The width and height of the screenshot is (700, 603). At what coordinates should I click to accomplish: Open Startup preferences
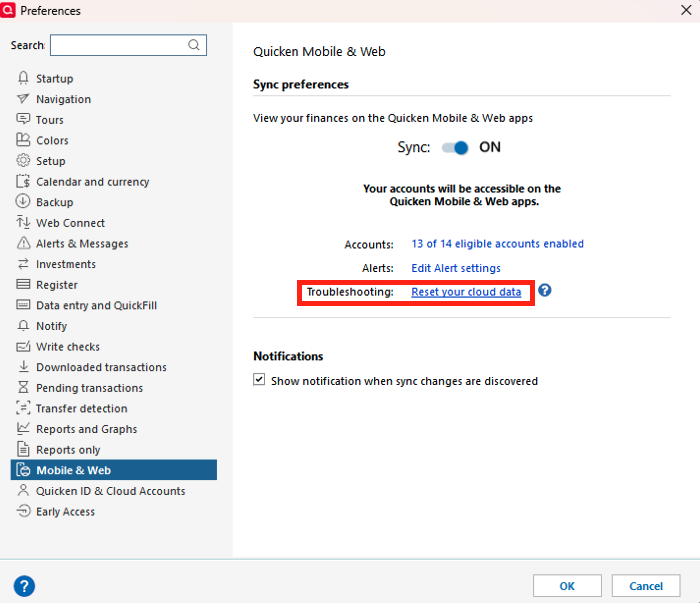[55, 79]
